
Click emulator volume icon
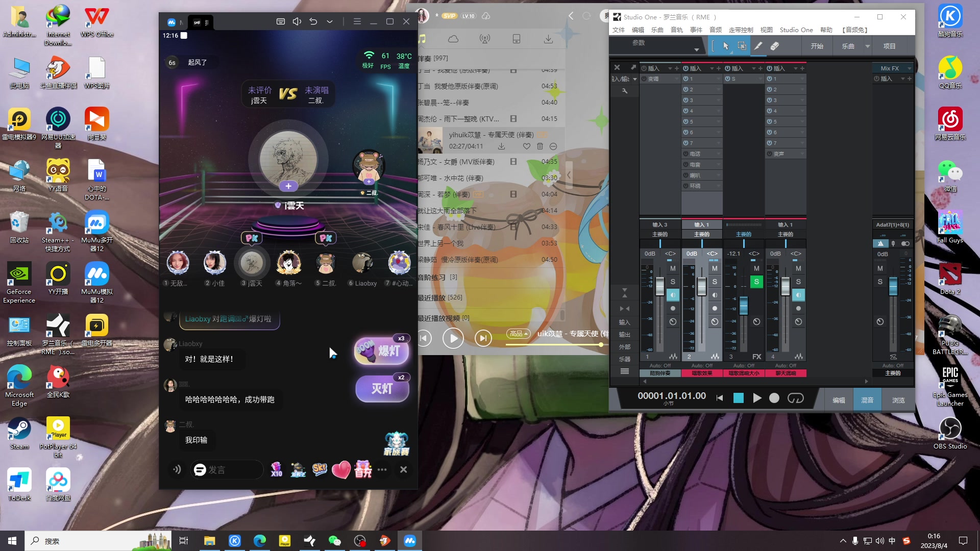pos(297,21)
